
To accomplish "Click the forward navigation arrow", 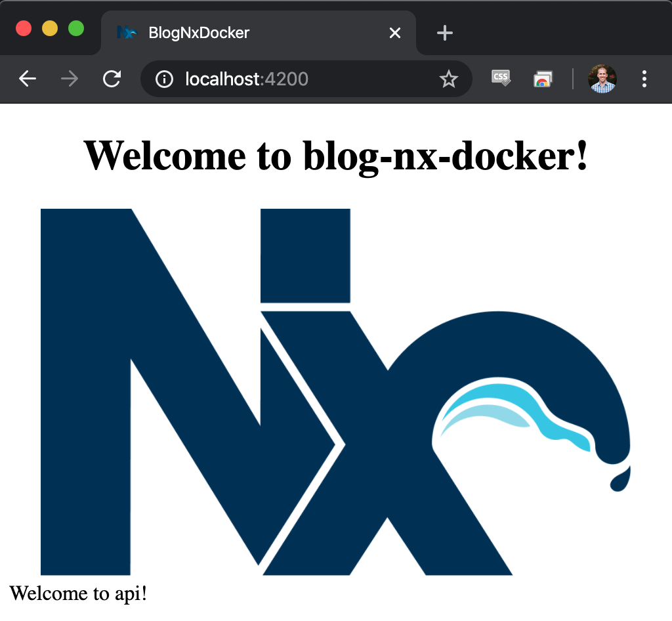I will (70, 79).
